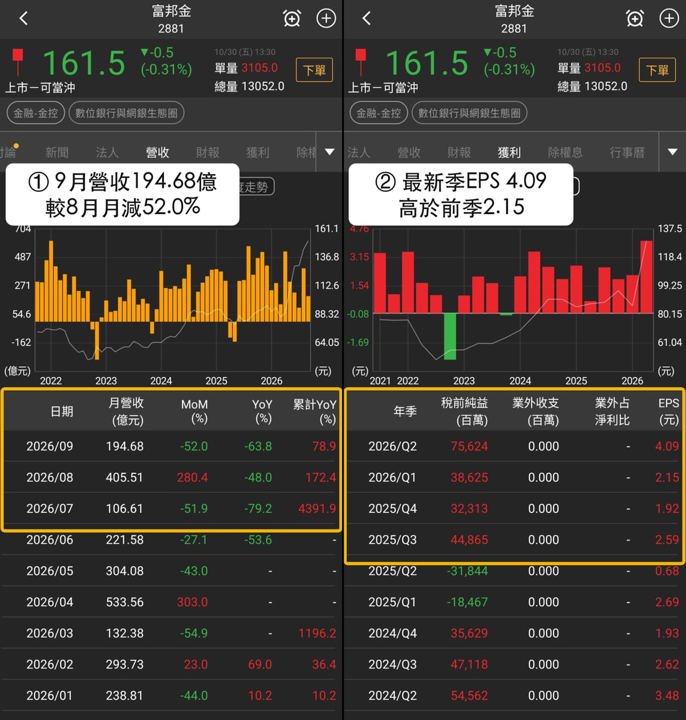The height and width of the screenshot is (720, 686).
Task: Select MoM value 303.0 for 2026/04
Action: (x=192, y=602)
